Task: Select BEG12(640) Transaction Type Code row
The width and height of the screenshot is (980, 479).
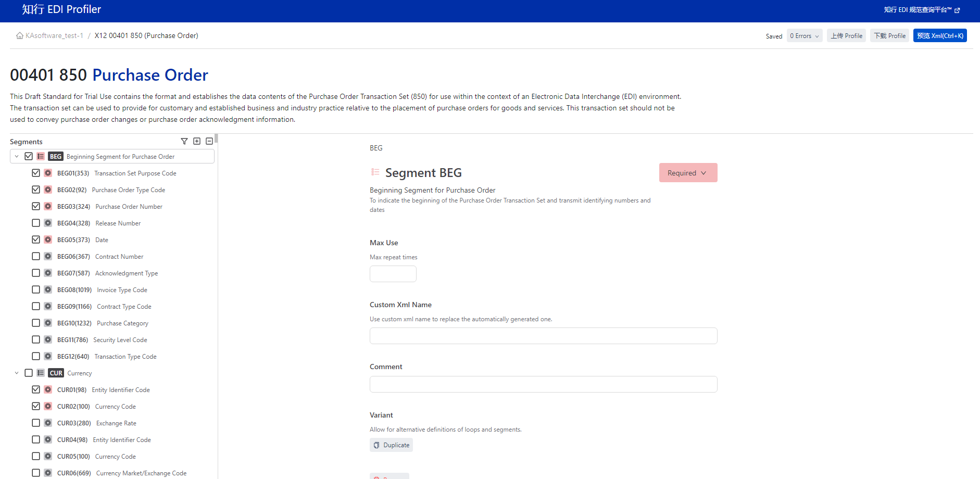Action: tap(112, 357)
